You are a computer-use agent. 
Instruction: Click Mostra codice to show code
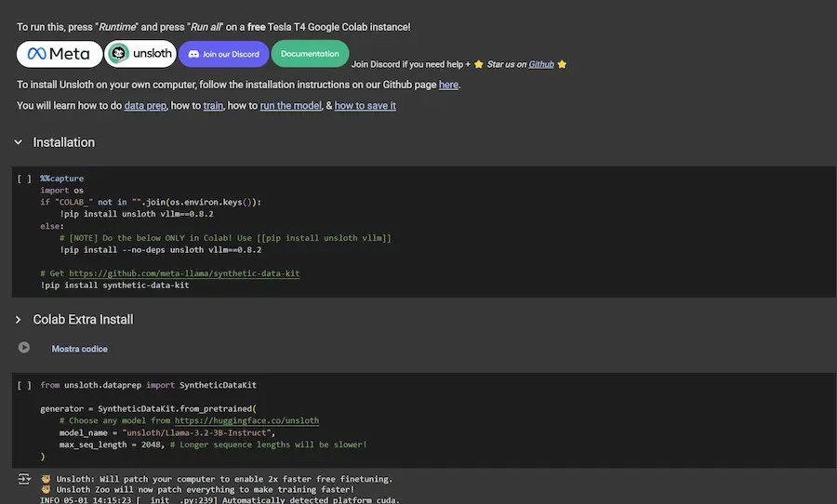80,349
